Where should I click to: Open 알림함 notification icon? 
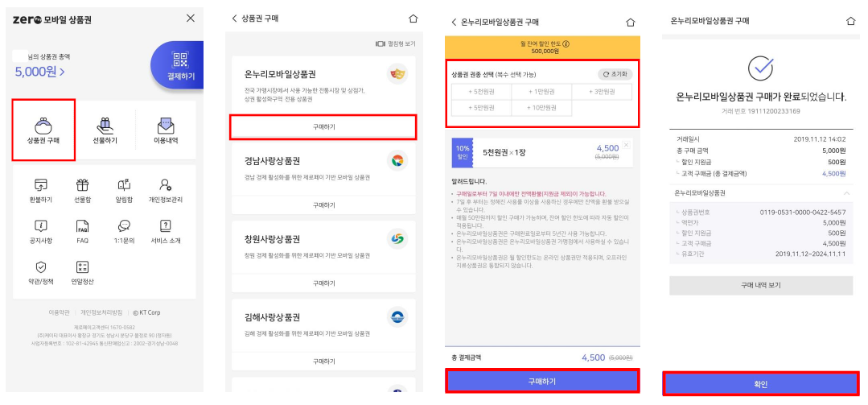click(x=124, y=185)
